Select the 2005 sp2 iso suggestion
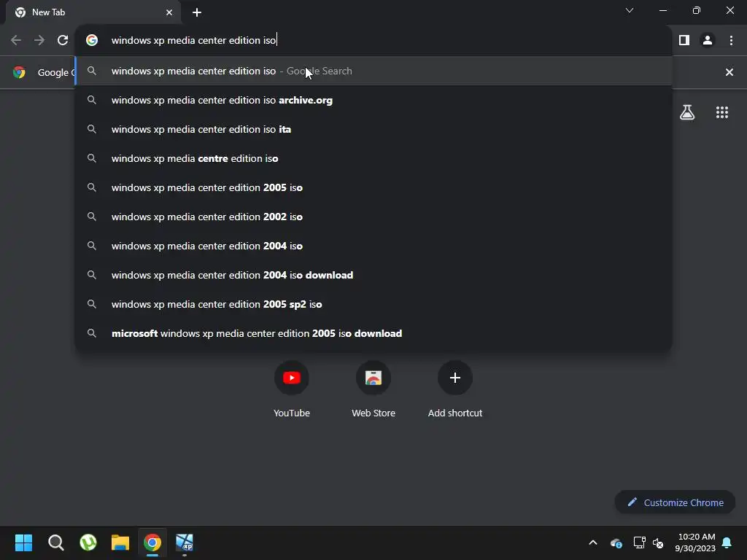 tap(373, 304)
